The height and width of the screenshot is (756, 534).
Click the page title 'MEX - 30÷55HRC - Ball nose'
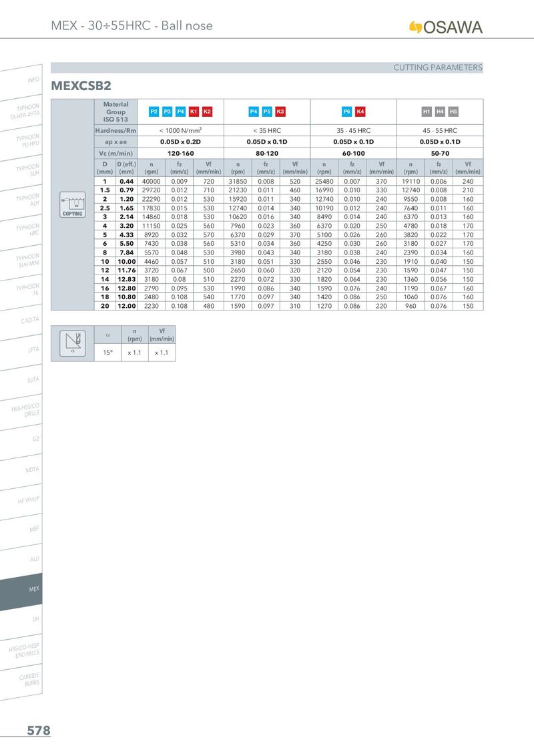pyautogui.click(x=131, y=25)
